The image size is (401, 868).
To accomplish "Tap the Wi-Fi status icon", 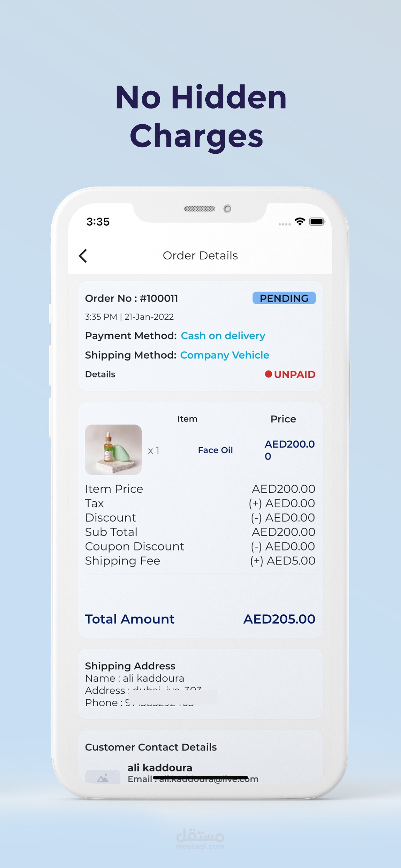I will 300,222.
